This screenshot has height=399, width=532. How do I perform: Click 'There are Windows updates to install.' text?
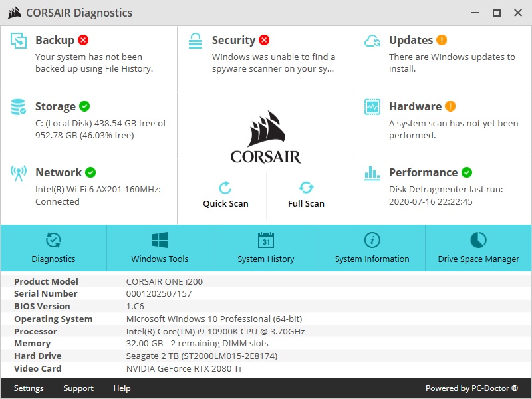coord(452,63)
